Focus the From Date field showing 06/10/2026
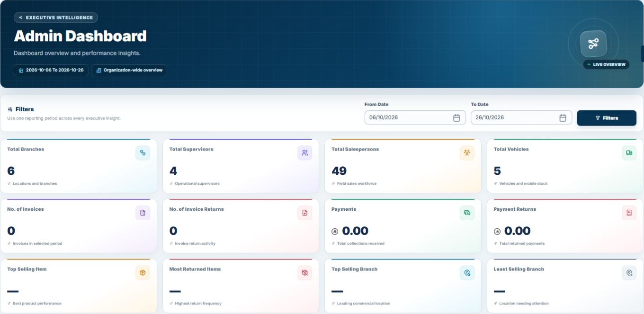 pos(415,118)
